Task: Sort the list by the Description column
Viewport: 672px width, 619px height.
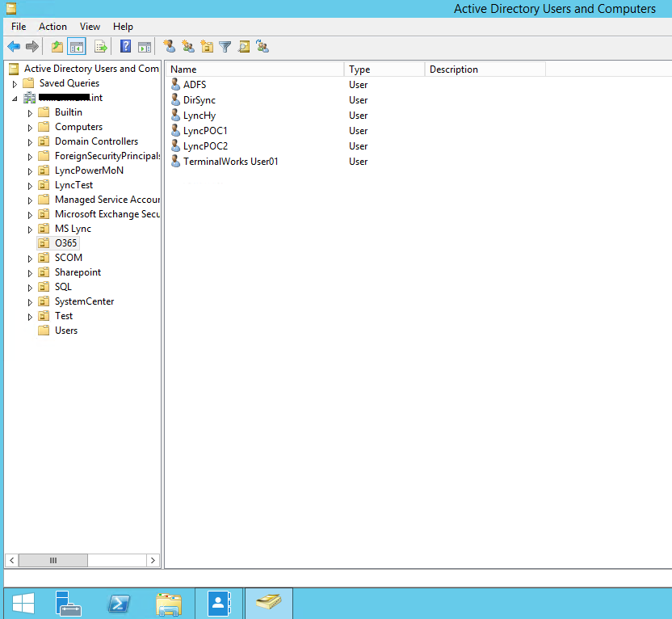Action: point(485,69)
